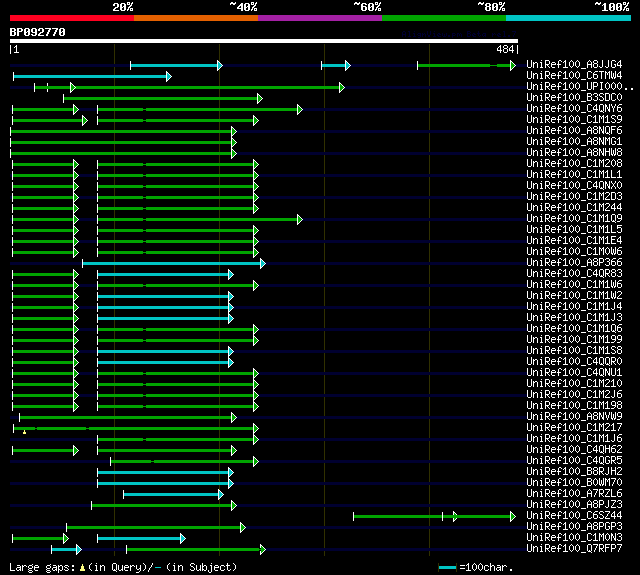
Task: Click the red 20% identity color segment
Action: click(72, 18)
